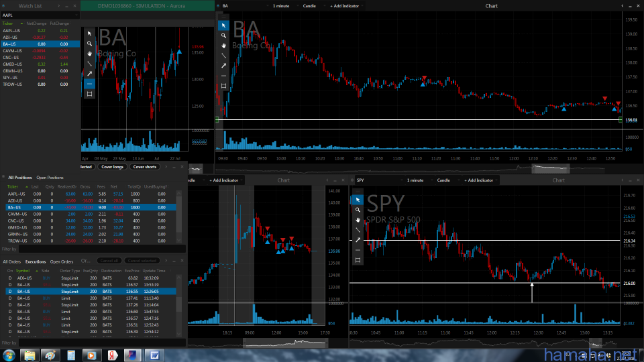This screenshot has height=362, width=644.
Task: Click the Cancel all button
Action: click(x=109, y=261)
